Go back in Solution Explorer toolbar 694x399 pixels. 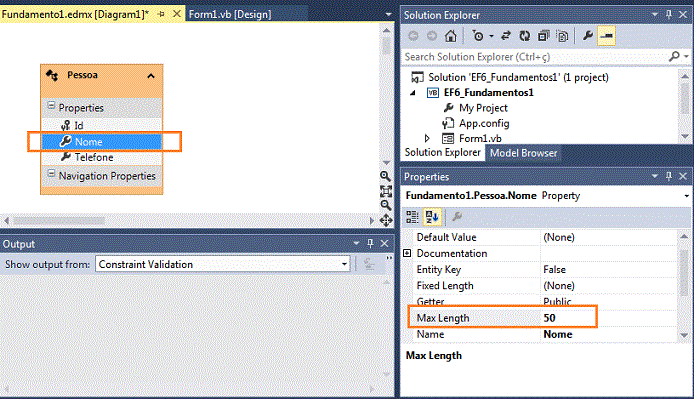413,36
